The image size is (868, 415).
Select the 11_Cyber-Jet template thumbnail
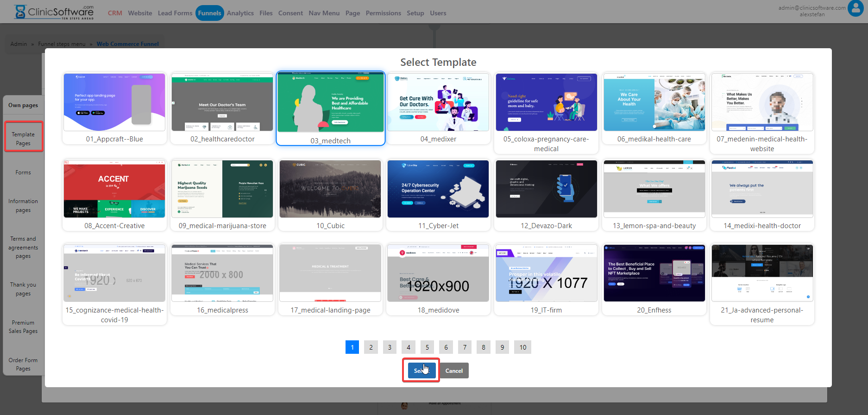(x=438, y=189)
